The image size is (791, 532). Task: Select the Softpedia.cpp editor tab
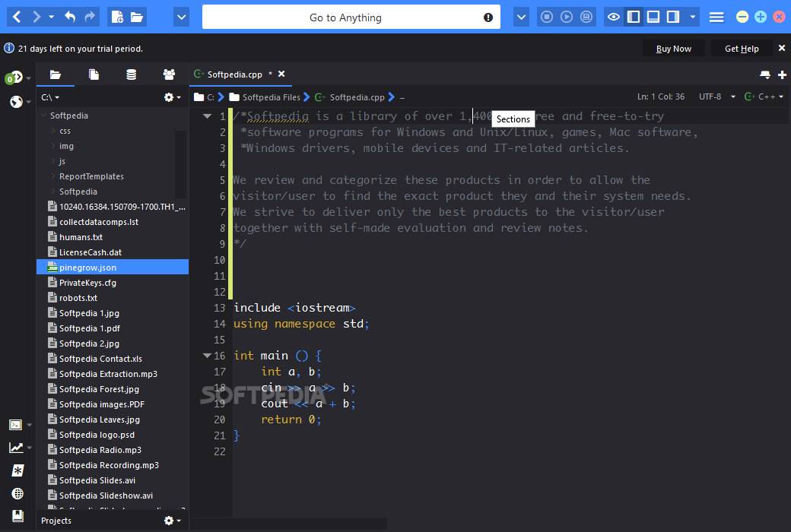234,74
